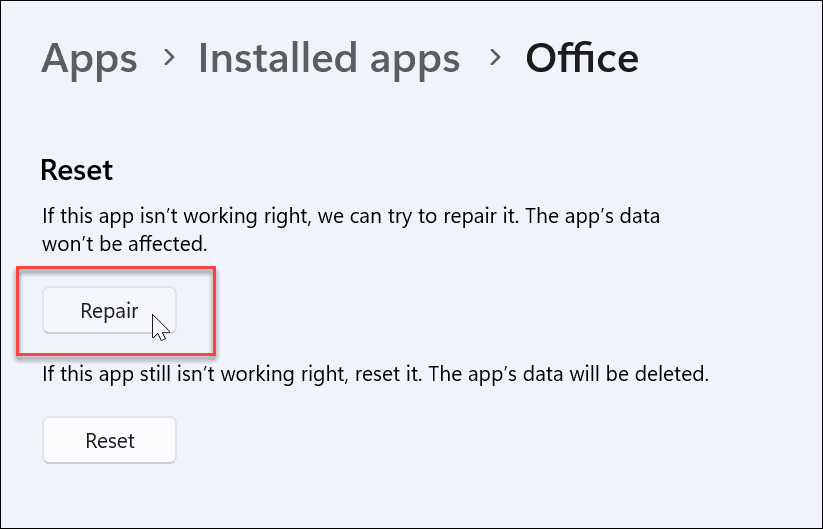Viewport: 823px width, 529px height.
Task: Select the Office breadcrumb title
Action: [582, 58]
